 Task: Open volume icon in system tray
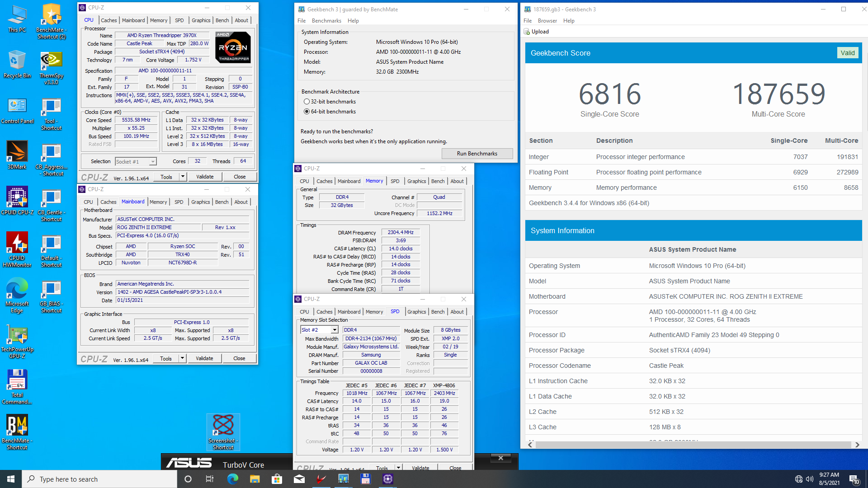[x=810, y=479]
